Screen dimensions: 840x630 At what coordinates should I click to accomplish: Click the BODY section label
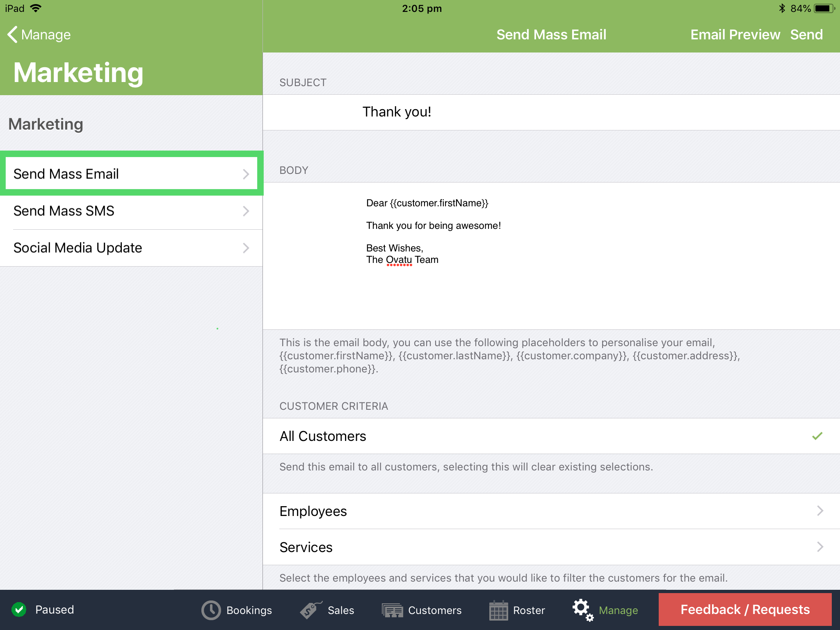(294, 170)
